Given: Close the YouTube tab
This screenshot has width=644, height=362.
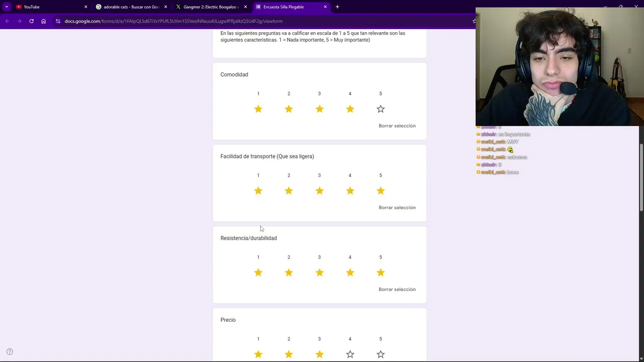Looking at the screenshot, I should 86,7.
